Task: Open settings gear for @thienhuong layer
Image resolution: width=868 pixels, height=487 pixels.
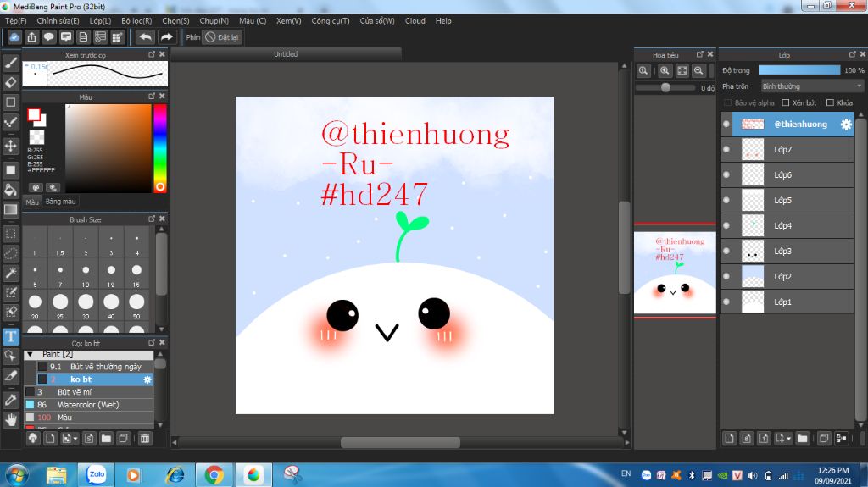Action: coord(846,125)
